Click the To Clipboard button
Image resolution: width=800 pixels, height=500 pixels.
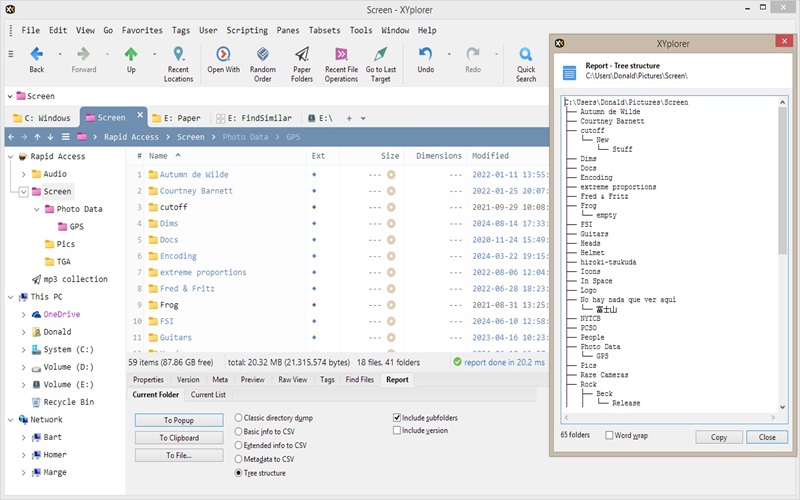click(179, 438)
